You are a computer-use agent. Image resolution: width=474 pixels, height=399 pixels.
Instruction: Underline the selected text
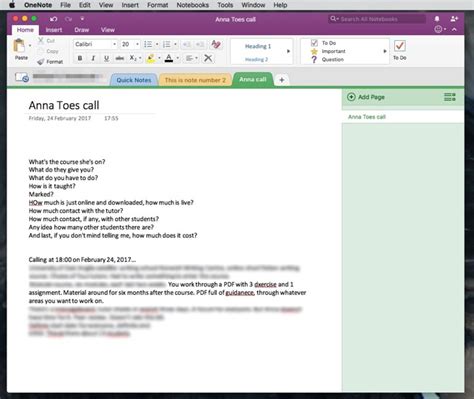click(106, 58)
